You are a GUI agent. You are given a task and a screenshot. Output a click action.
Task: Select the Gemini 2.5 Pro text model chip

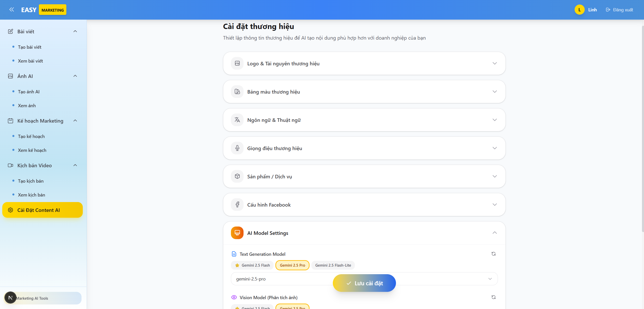(292, 265)
